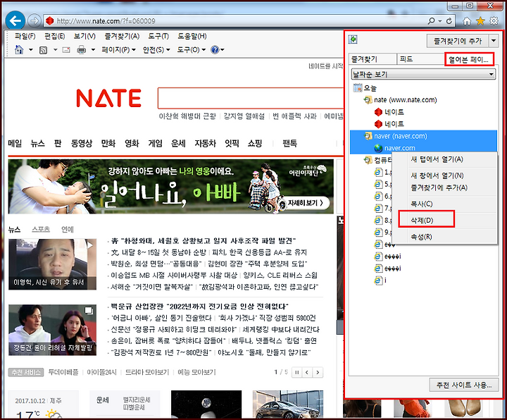Screen dimensions: 507x420
Task: Open the 메일 link in Nate navigation
Action: [x=15, y=143]
